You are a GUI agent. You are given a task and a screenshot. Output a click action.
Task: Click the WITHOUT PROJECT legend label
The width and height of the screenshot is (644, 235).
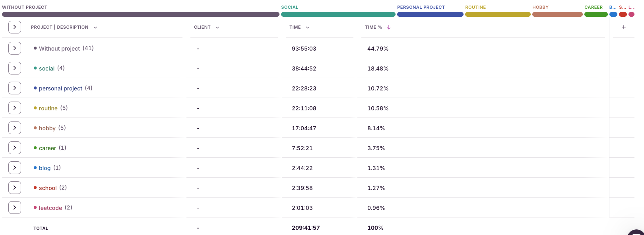click(x=25, y=7)
